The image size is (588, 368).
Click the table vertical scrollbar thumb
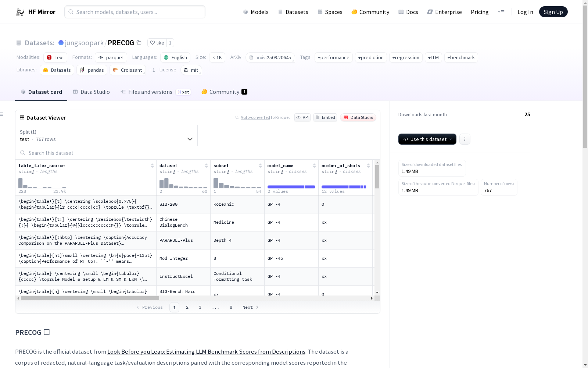click(x=377, y=177)
